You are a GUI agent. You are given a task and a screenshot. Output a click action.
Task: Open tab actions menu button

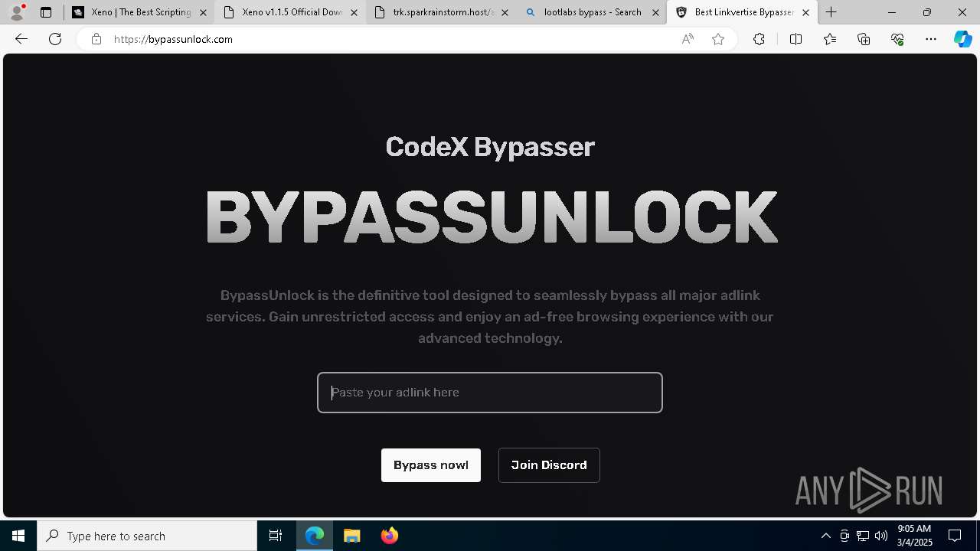click(46, 12)
